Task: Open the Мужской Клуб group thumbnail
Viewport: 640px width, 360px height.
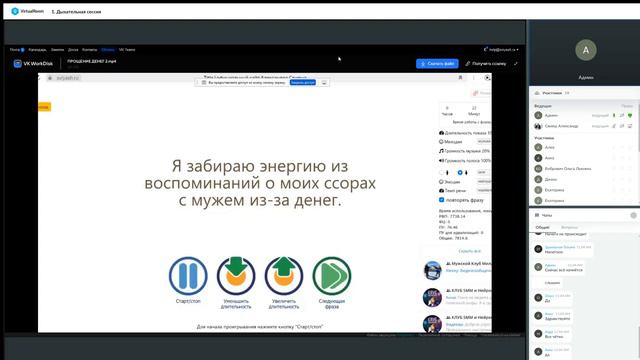Action: point(432,270)
